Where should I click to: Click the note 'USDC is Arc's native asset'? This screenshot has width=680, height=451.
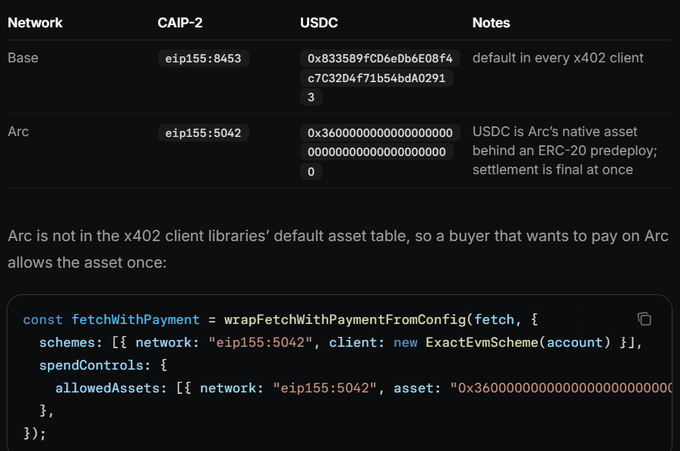pyautogui.click(x=555, y=131)
